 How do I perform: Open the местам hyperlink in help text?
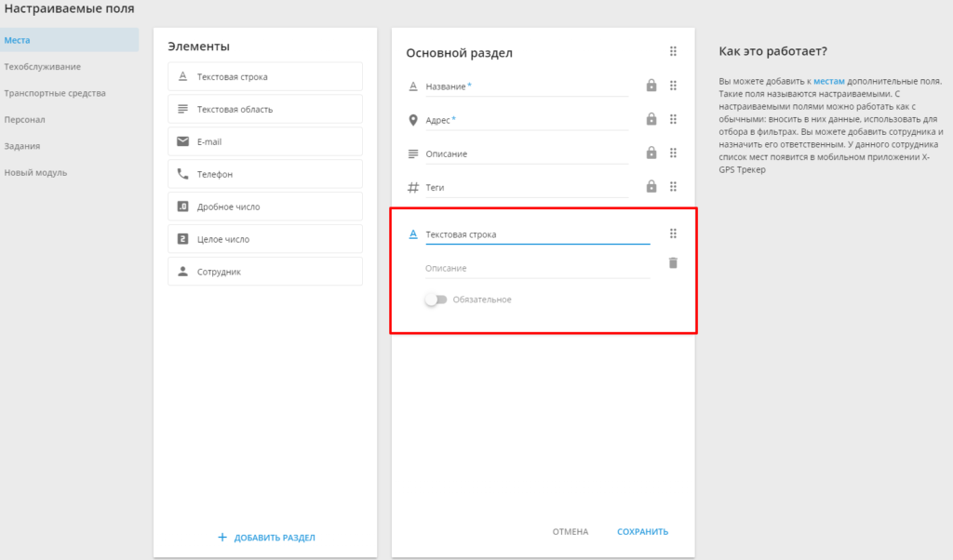pyautogui.click(x=829, y=81)
